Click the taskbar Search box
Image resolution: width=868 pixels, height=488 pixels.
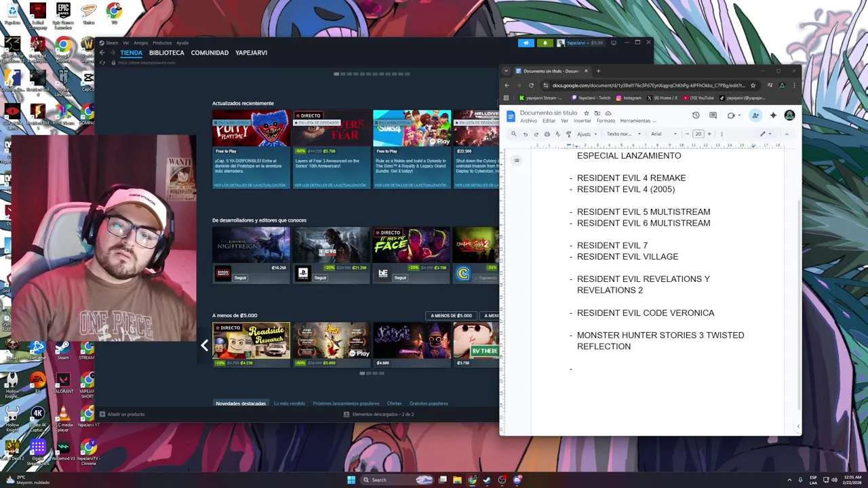tap(397, 480)
